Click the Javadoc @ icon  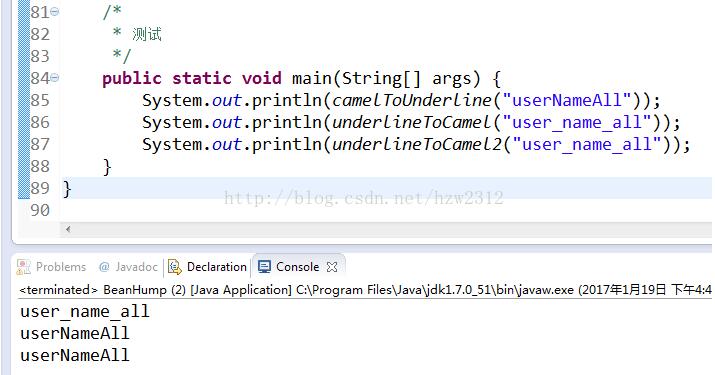point(104,267)
